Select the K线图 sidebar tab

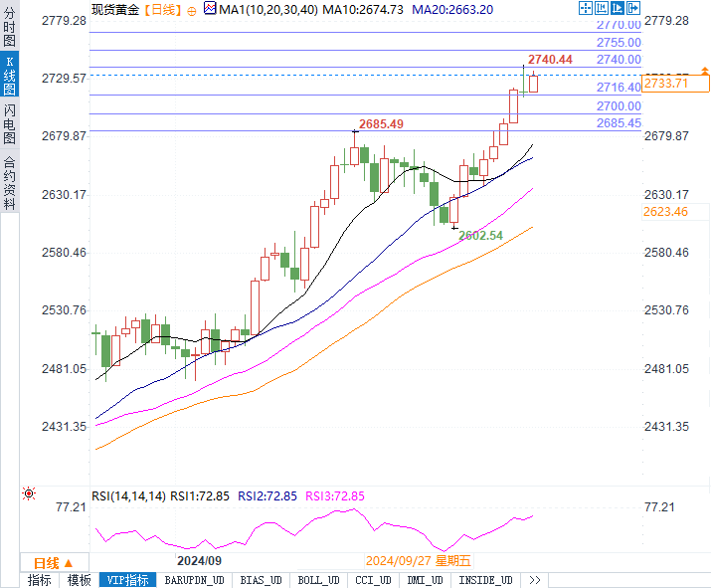9,75
